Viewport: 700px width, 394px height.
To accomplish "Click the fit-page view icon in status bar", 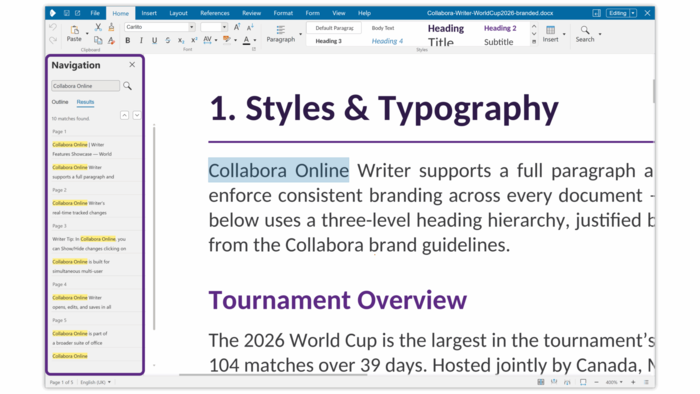I will pyautogui.click(x=583, y=382).
